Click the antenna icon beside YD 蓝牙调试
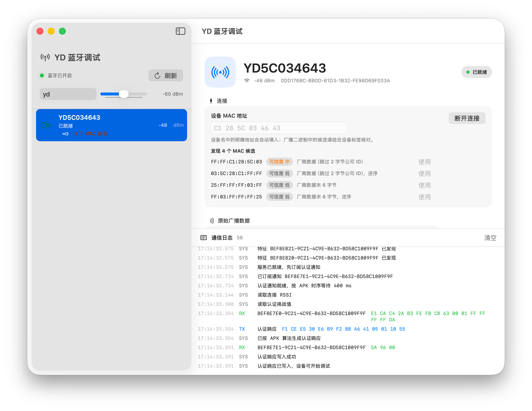 point(45,57)
